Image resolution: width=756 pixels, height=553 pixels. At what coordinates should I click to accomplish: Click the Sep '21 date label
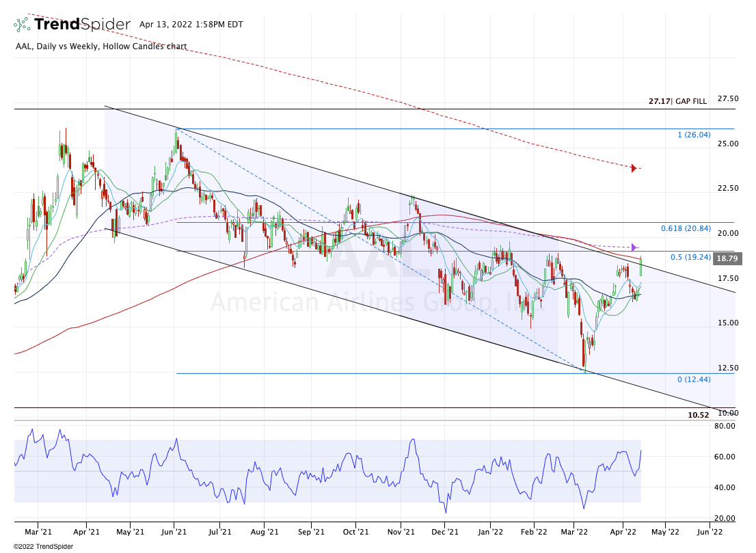311,532
